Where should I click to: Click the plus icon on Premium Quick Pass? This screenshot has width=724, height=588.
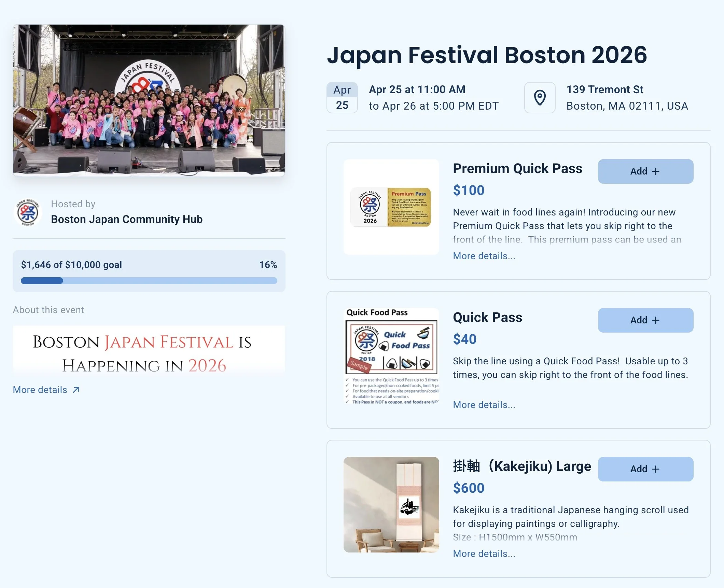click(x=655, y=171)
